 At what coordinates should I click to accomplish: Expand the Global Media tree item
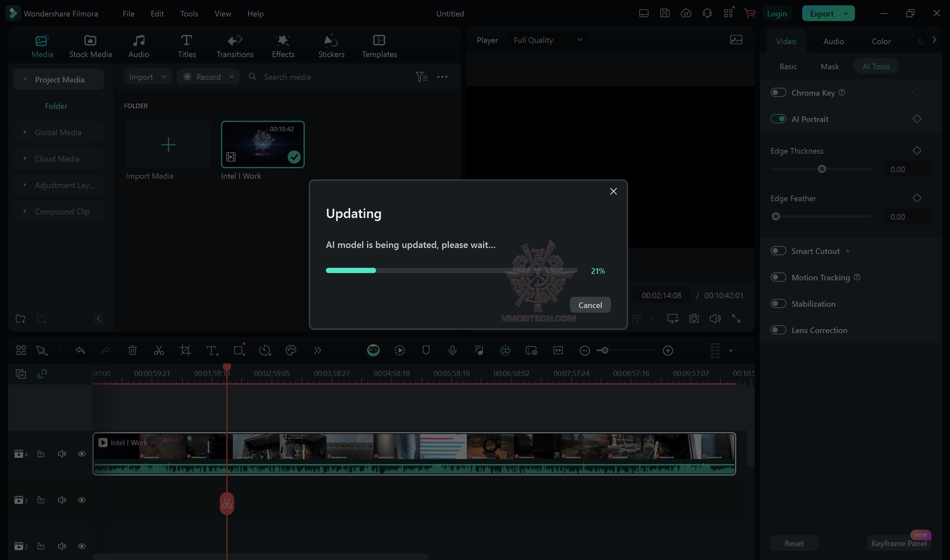(25, 133)
